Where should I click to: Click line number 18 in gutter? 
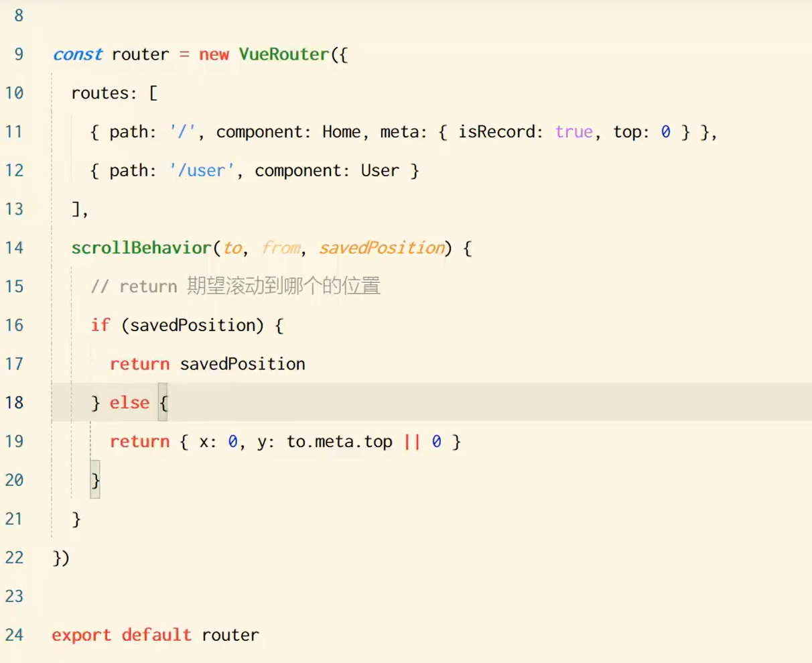pyautogui.click(x=14, y=403)
